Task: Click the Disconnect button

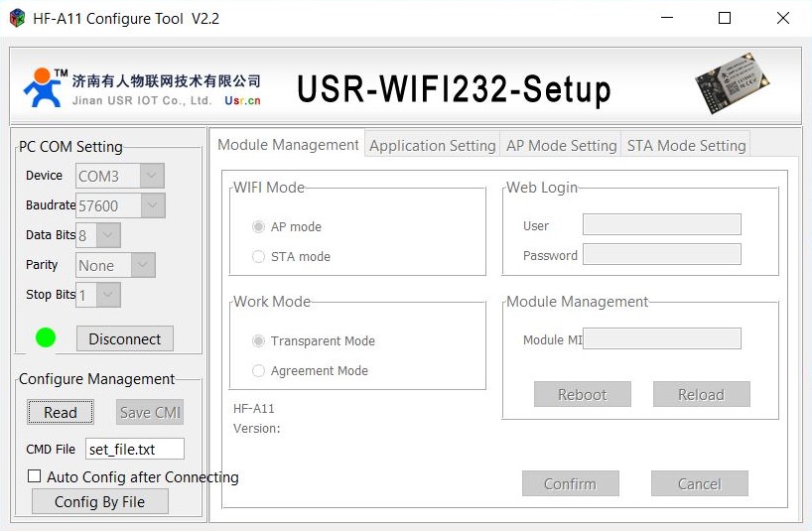Action: 125,339
